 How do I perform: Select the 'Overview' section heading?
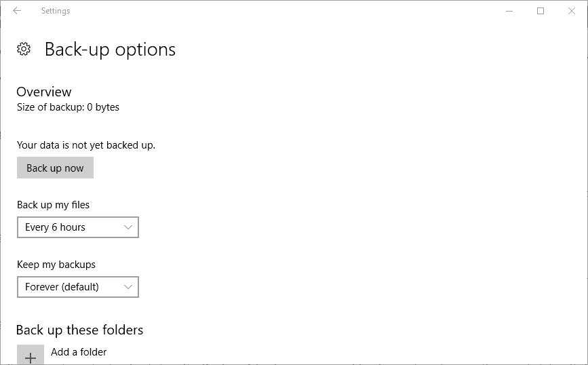tap(44, 92)
